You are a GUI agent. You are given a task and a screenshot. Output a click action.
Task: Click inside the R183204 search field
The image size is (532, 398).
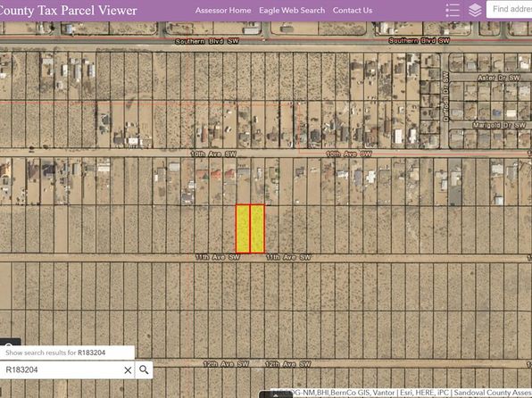(x=62, y=369)
